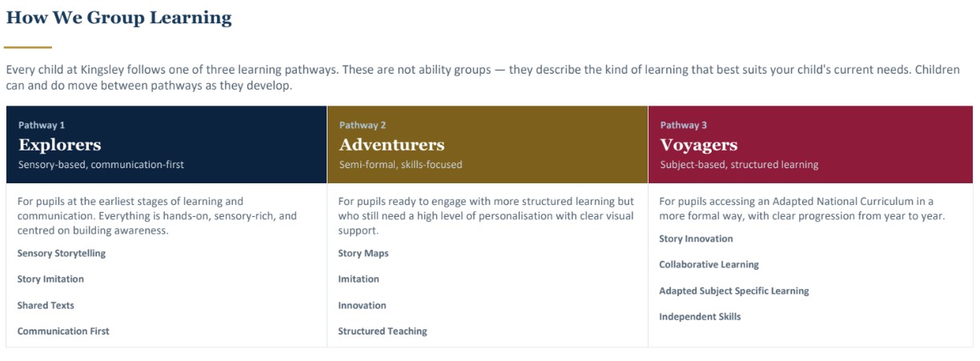
Task: Click the Sensory-based, communication-first subtitle
Action: [101, 165]
